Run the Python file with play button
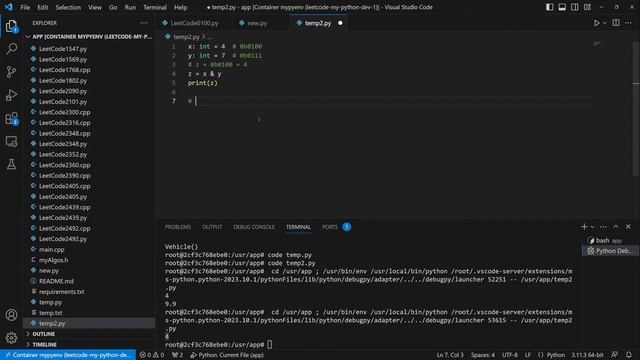This screenshot has width=640, height=360. point(596,23)
